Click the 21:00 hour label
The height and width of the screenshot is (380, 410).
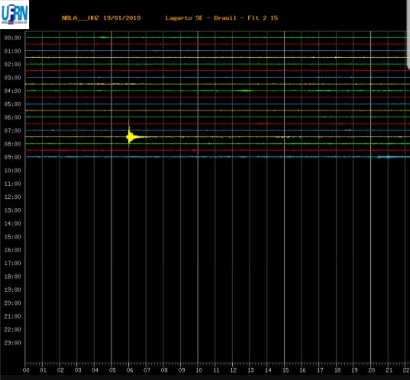(13, 316)
